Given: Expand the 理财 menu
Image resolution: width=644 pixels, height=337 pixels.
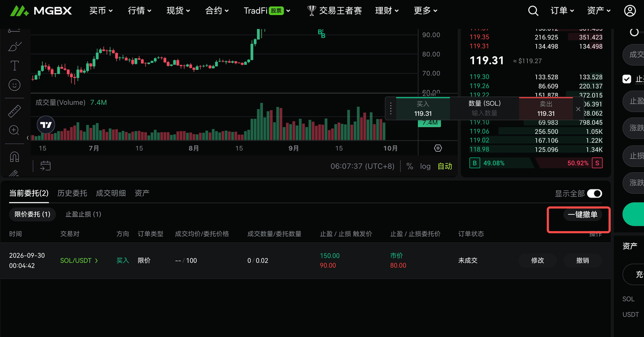Looking at the screenshot, I should click(387, 11).
